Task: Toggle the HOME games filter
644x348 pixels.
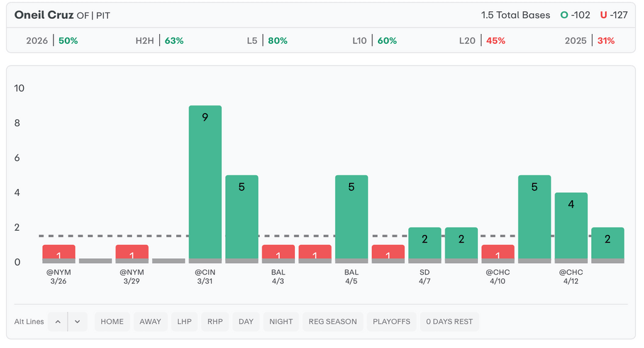Action: tap(112, 322)
